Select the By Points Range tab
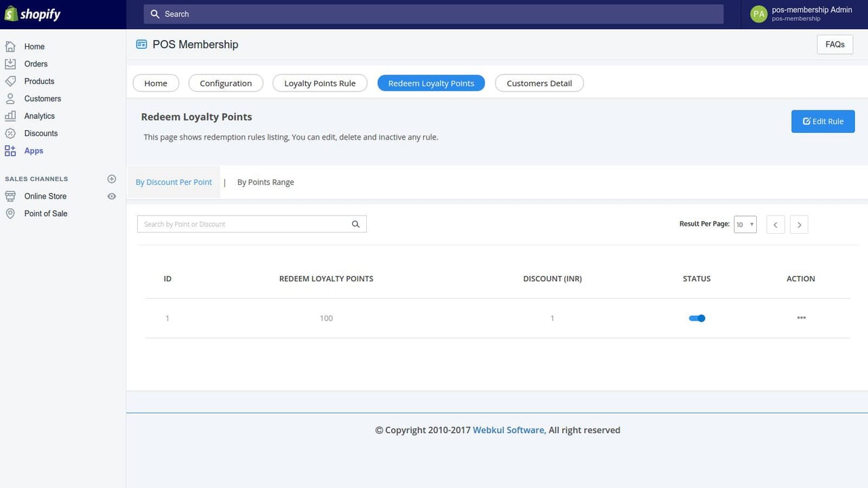The width and height of the screenshot is (868, 488). [x=266, y=182]
